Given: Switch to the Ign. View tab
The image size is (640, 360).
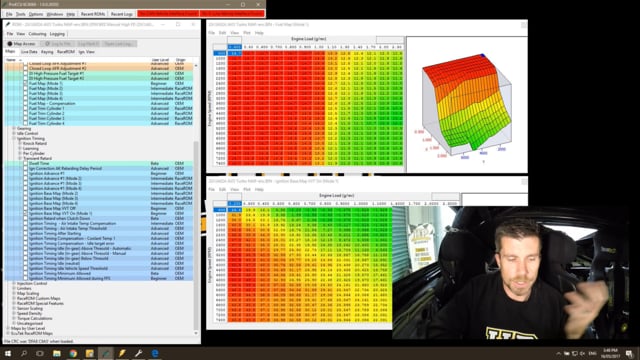Looking at the screenshot, I should click(87, 52).
